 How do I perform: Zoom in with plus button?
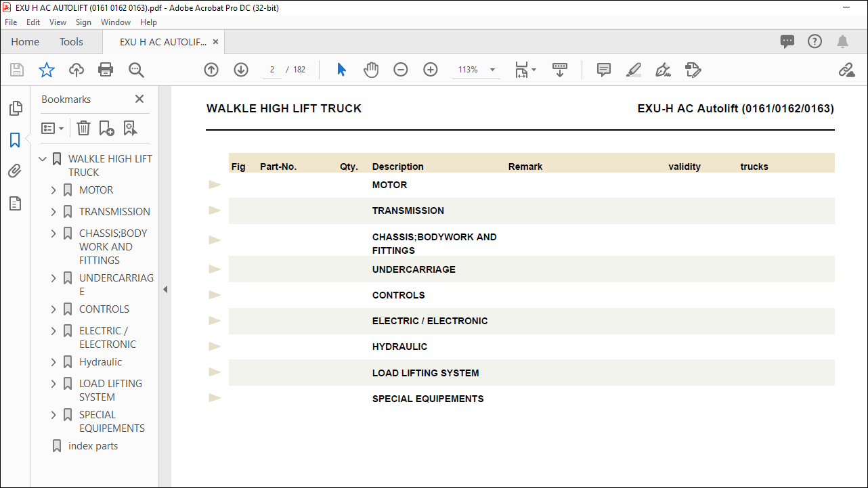[431, 70]
